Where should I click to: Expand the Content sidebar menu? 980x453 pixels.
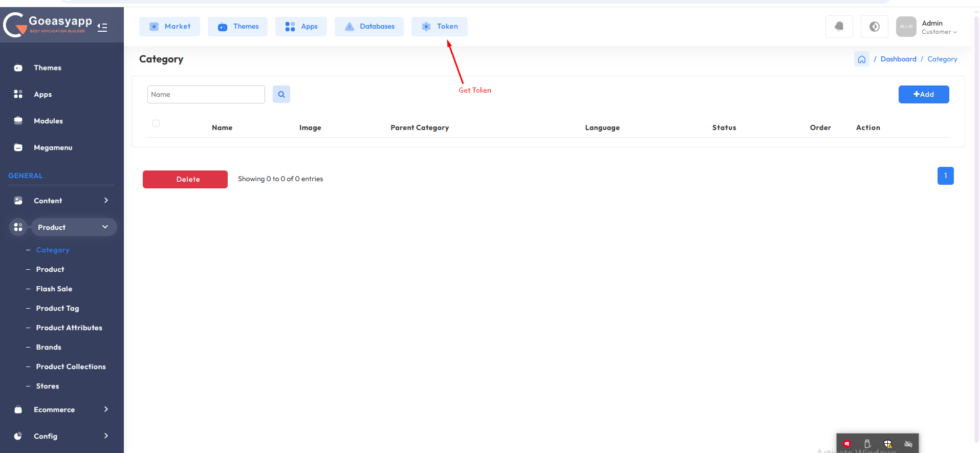(x=61, y=201)
